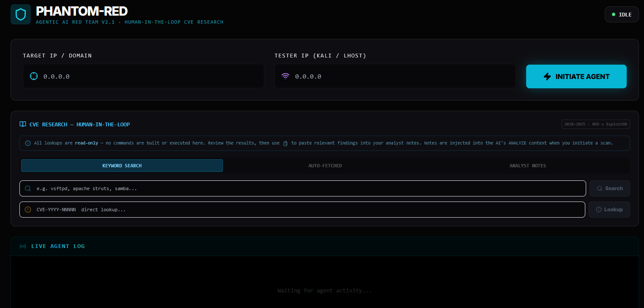Click the NVD + ExploitDB source badge

(595, 124)
